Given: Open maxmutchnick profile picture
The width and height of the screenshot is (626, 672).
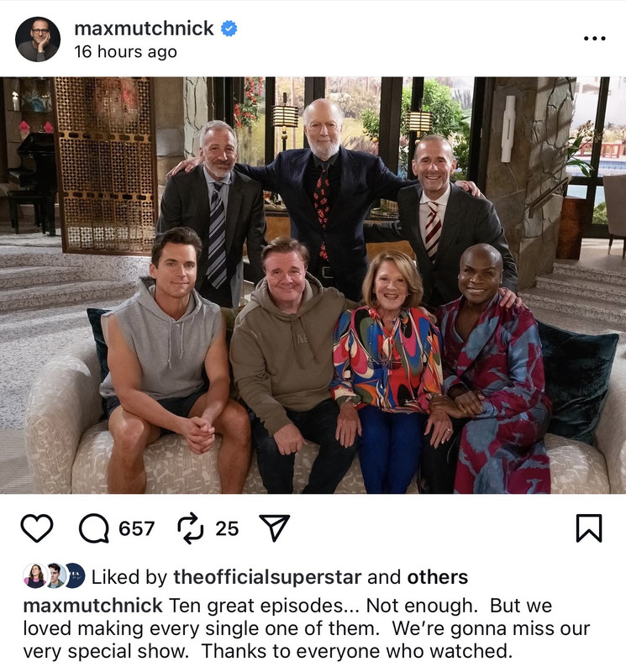Looking at the screenshot, I should pos(38,39).
